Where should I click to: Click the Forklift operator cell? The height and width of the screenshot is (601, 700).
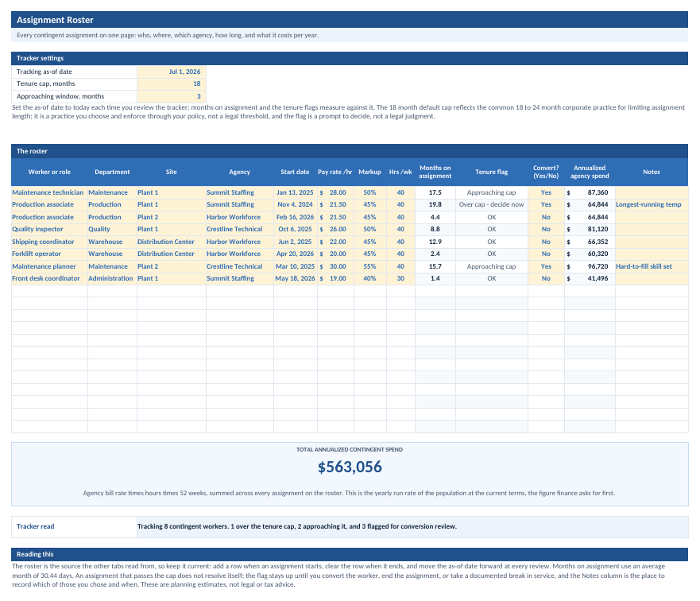pyautogui.click(x=49, y=254)
